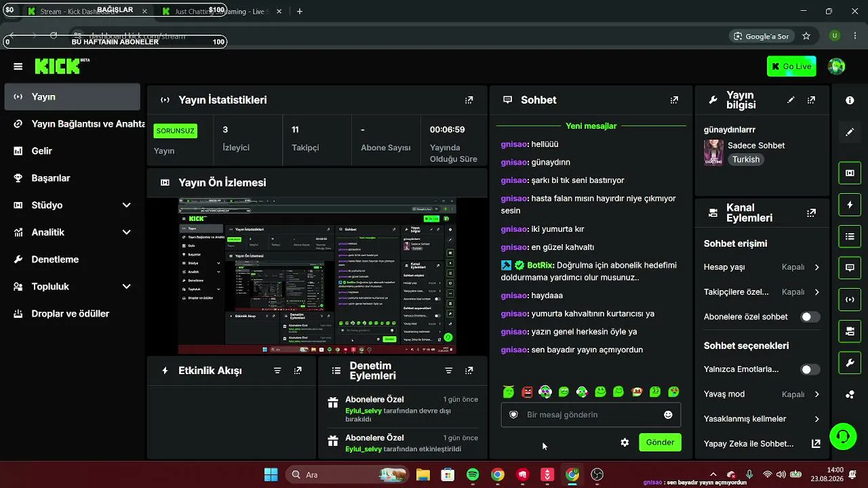This screenshot has width=868, height=488.
Task: Open Spotify from the taskbar
Action: 473,474
